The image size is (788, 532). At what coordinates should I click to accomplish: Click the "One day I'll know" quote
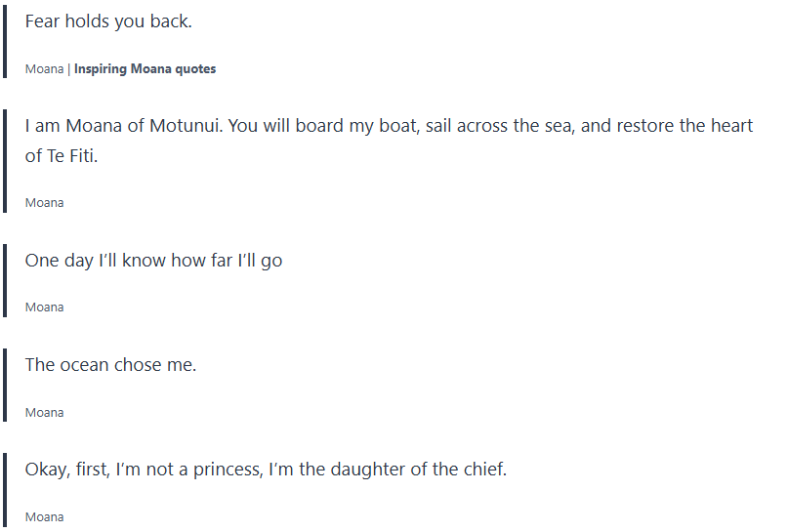coord(153,261)
